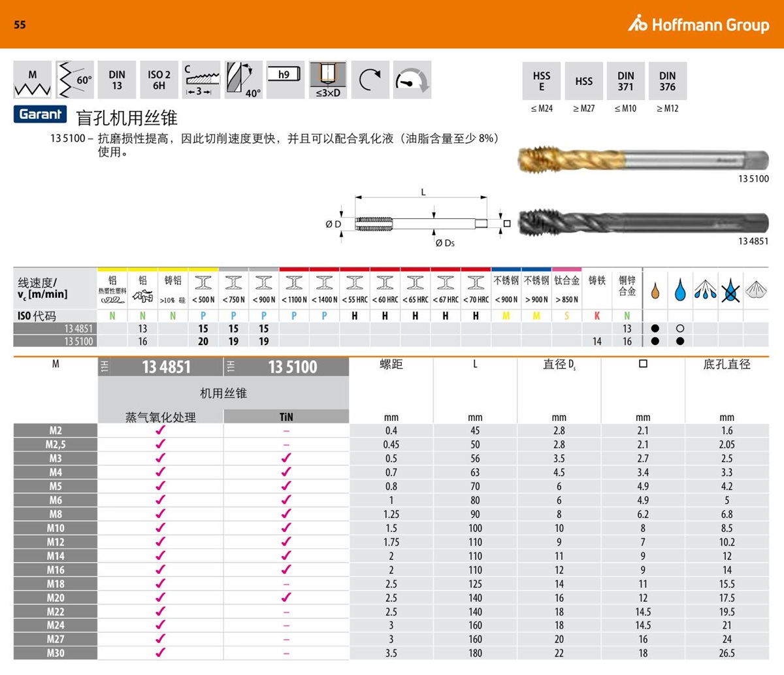The height and width of the screenshot is (675, 784).
Task: Click the DIN 371 icon
Action: pos(626,81)
